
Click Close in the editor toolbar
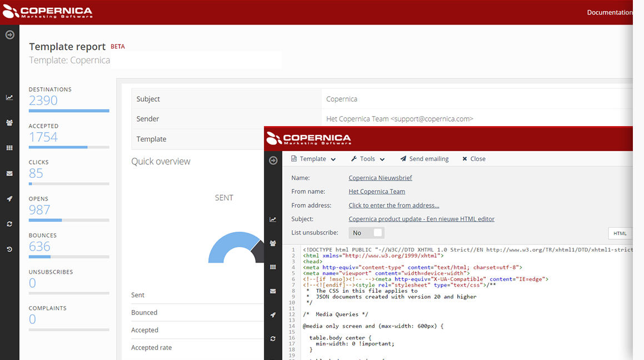(x=474, y=159)
